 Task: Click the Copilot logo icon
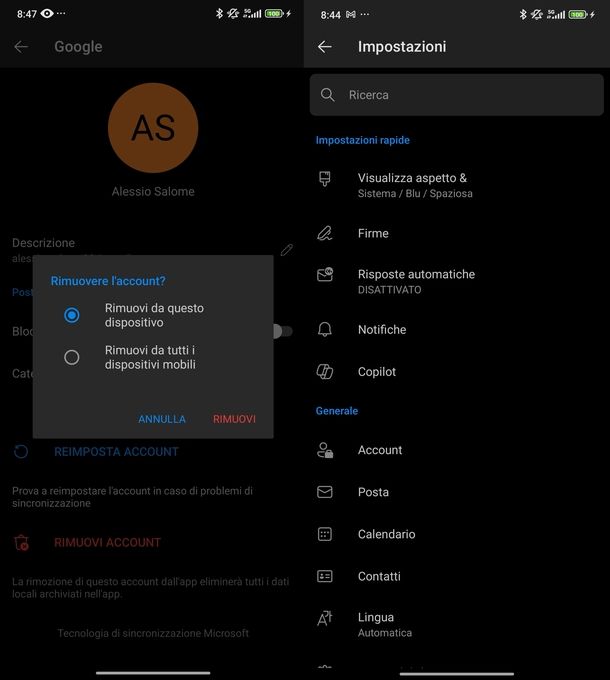325,372
